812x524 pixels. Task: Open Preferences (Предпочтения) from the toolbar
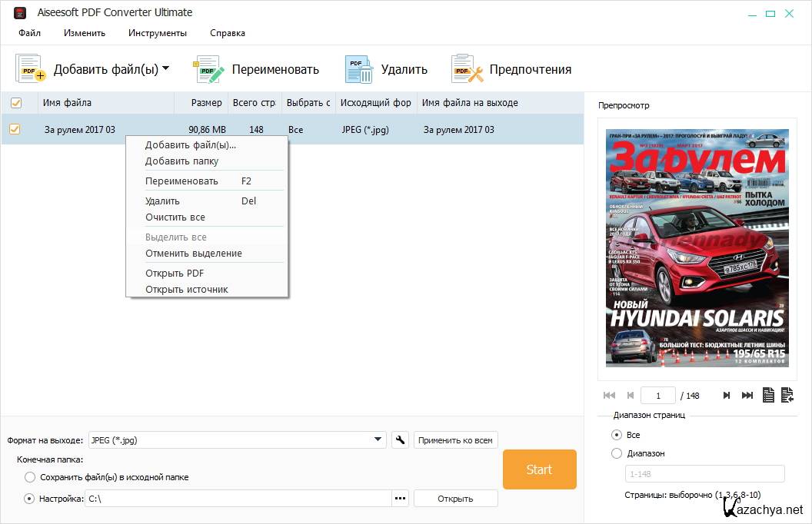coord(467,69)
